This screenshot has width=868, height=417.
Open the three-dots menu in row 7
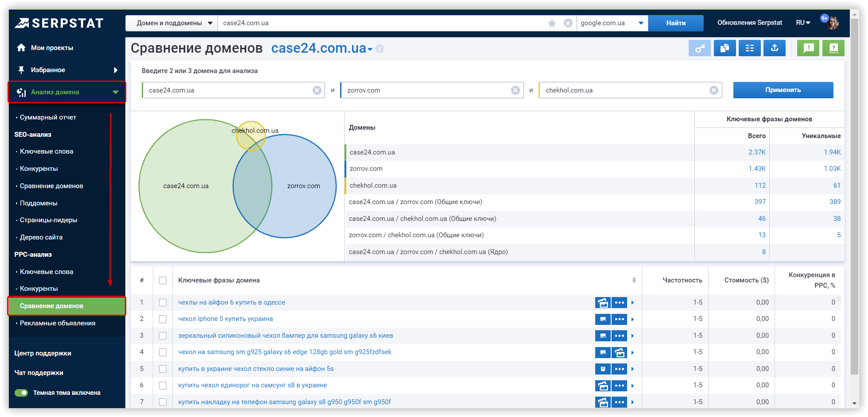(x=620, y=402)
